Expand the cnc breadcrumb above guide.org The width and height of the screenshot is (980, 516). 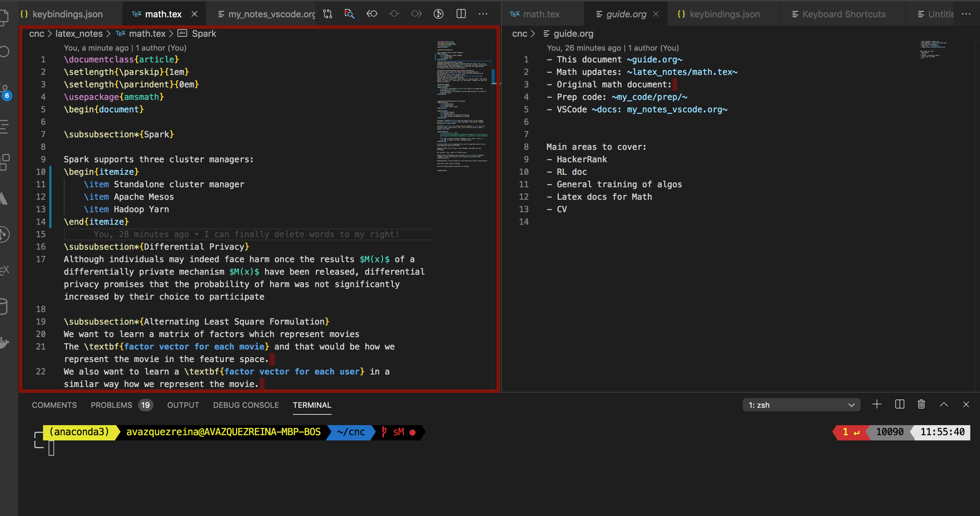click(x=520, y=33)
